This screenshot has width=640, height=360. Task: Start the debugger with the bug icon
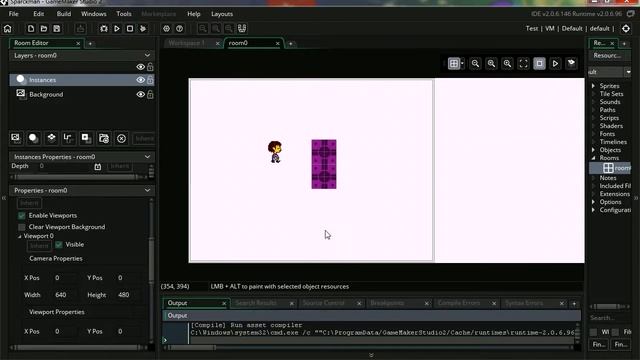(x=104, y=29)
